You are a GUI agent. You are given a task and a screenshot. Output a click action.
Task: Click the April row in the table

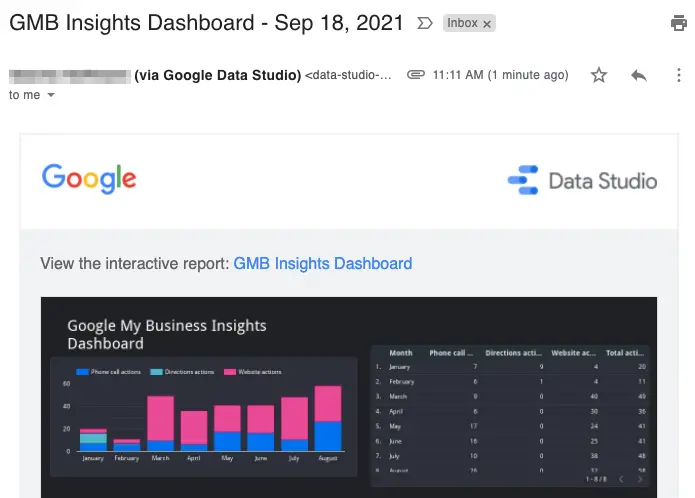(510, 412)
